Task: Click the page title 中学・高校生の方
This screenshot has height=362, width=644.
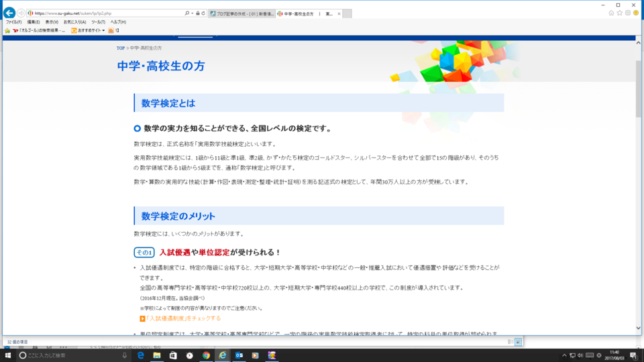Action: click(160, 66)
